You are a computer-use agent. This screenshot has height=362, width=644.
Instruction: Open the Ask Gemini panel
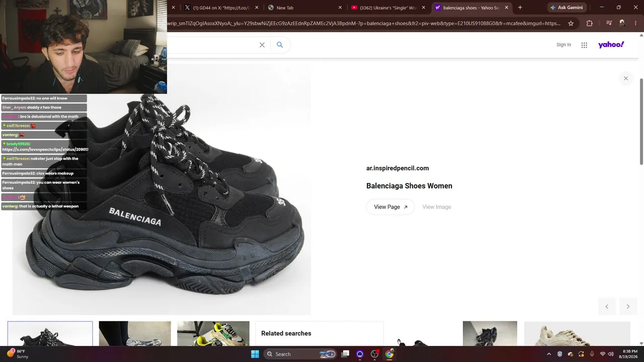[567, 8]
